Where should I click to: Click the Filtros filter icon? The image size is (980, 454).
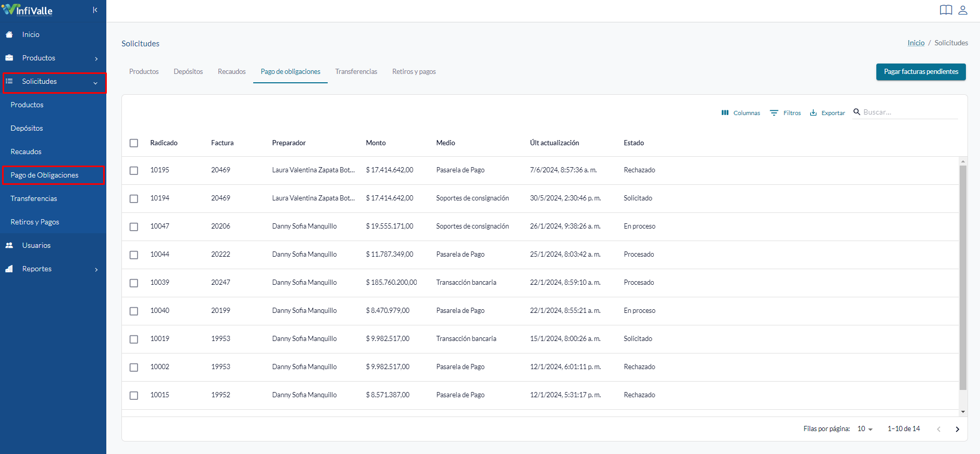(774, 112)
